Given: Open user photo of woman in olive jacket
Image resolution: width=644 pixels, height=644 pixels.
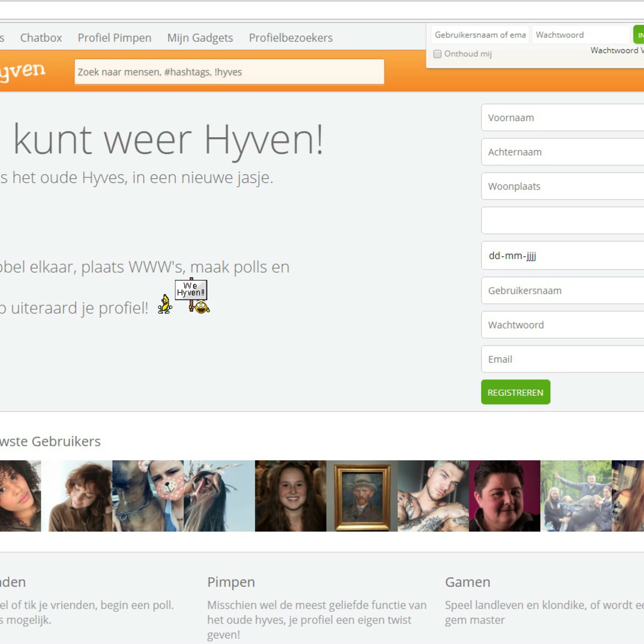Looking at the screenshot, I should coord(77,496).
